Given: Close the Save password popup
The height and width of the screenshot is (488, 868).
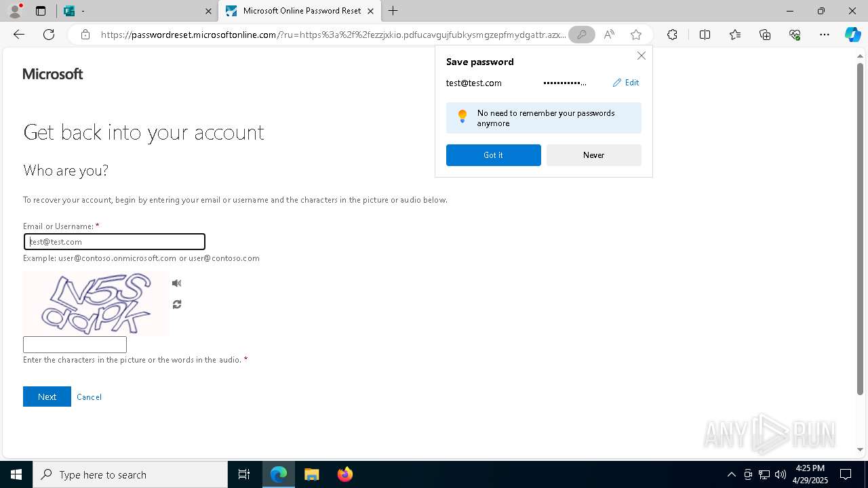Looking at the screenshot, I should 642,56.
